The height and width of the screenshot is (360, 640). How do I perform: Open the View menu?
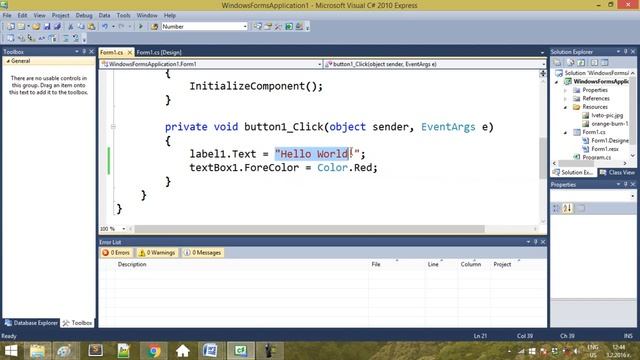click(40, 15)
